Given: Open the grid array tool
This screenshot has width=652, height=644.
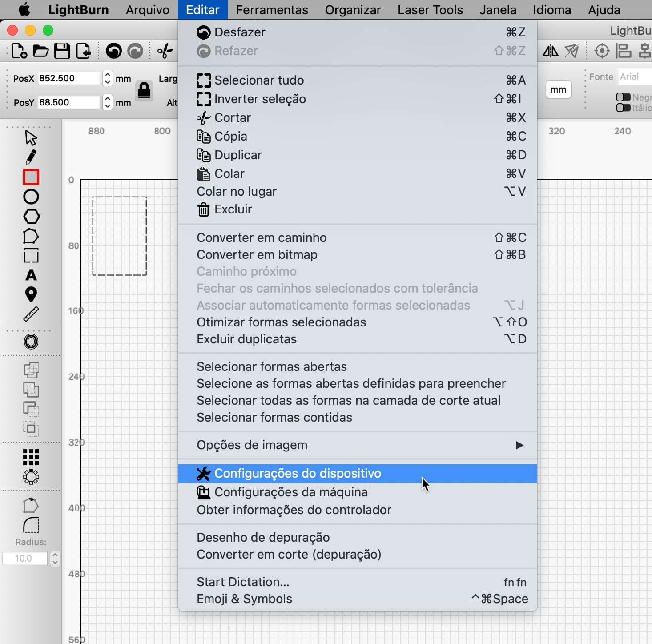Looking at the screenshot, I should 31,457.
